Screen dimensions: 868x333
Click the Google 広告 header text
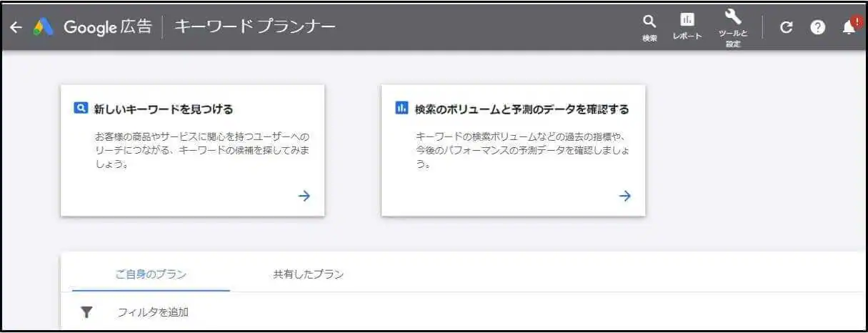[108, 27]
